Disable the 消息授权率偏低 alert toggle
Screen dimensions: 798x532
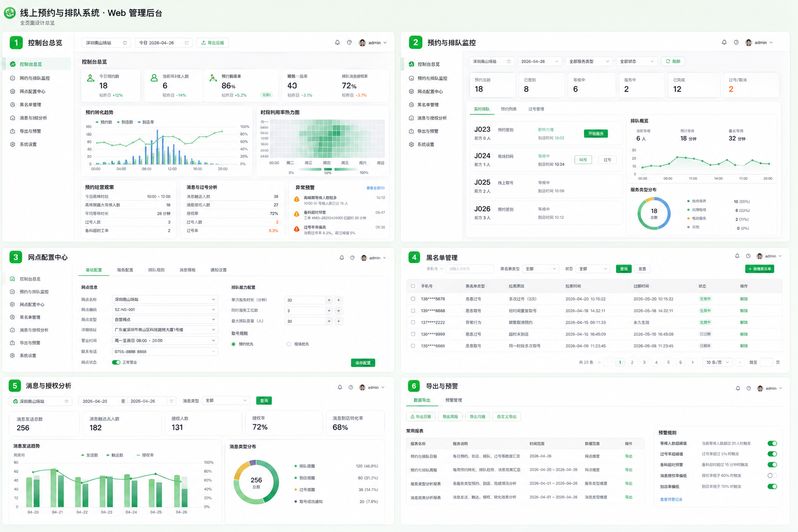[x=772, y=475]
